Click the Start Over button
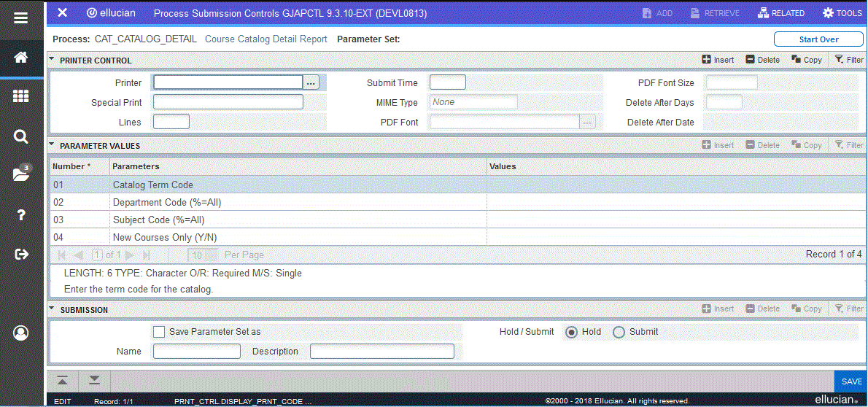Viewport: 868px width, 407px height. click(818, 39)
